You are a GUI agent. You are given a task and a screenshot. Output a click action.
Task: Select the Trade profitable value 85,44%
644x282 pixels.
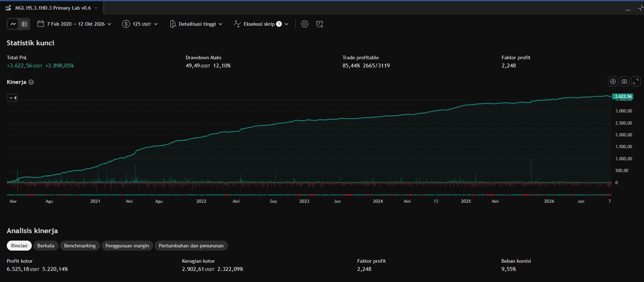point(351,66)
